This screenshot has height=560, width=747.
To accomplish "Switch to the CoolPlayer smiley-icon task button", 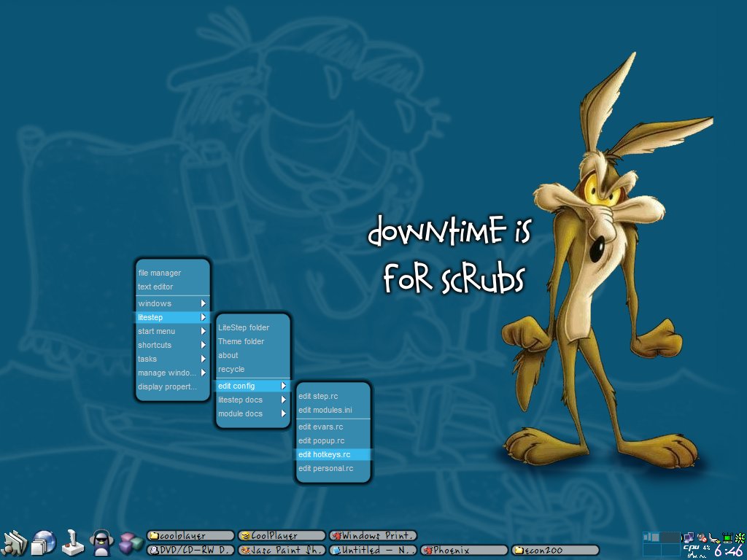I will (282, 536).
